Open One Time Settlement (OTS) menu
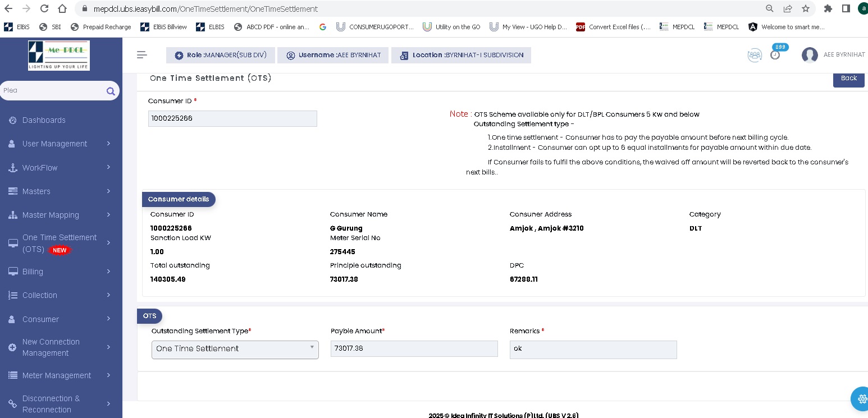The width and height of the screenshot is (868, 418). pos(59,243)
